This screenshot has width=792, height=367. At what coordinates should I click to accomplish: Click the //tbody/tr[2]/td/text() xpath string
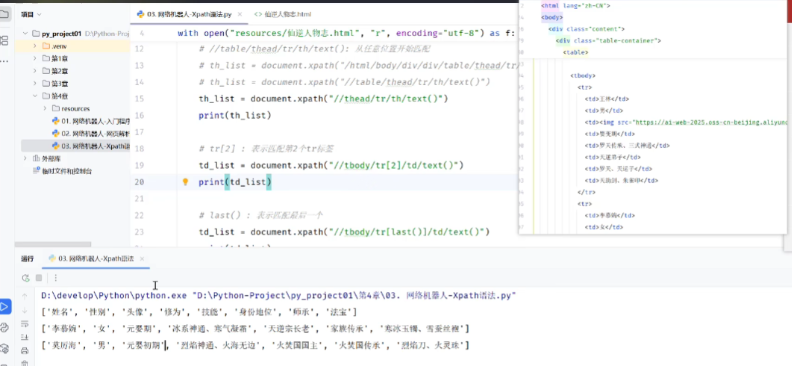(x=393, y=165)
